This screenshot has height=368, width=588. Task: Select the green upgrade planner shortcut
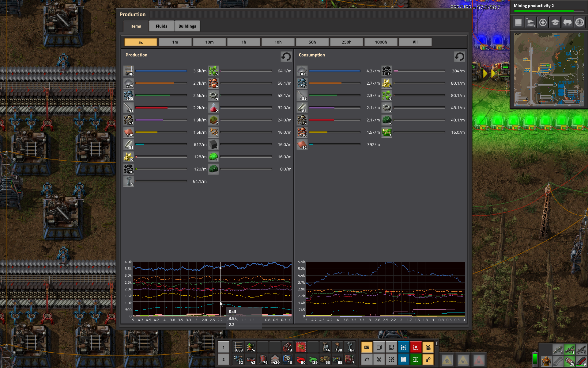pyautogui.click(x=416, y=359)
